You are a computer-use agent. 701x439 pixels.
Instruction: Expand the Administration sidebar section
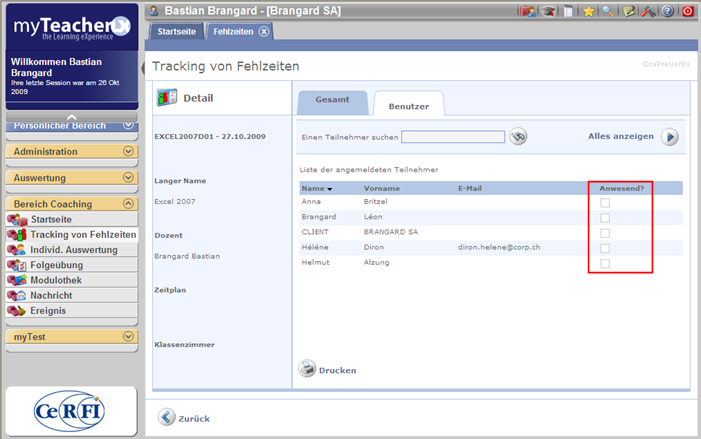tap(128, 151)
